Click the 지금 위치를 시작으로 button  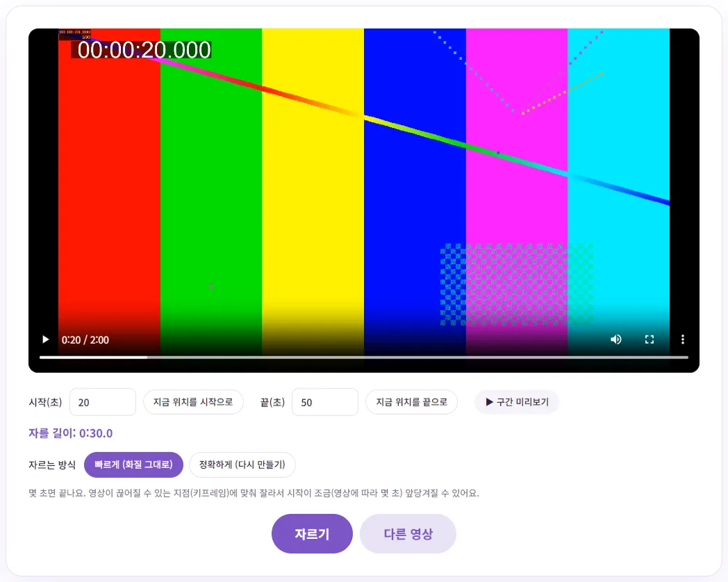(x=193, y=402)
